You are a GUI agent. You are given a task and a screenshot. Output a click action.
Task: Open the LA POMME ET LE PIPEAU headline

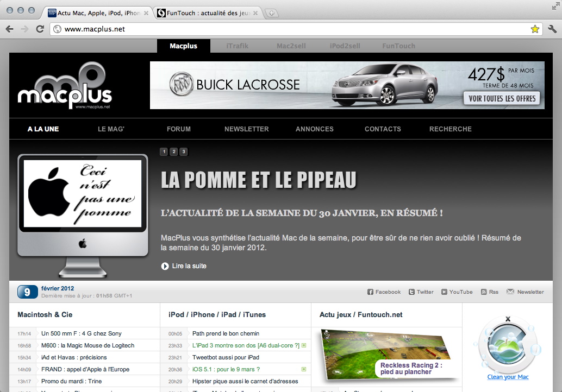click(x=258, y=180)
